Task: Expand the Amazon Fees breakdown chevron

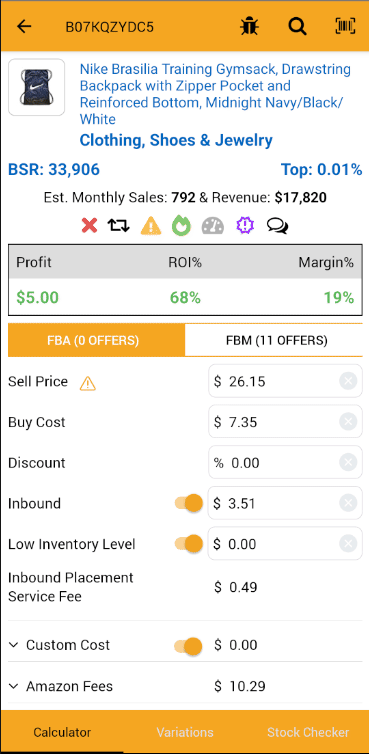Action: click(13, 686)
